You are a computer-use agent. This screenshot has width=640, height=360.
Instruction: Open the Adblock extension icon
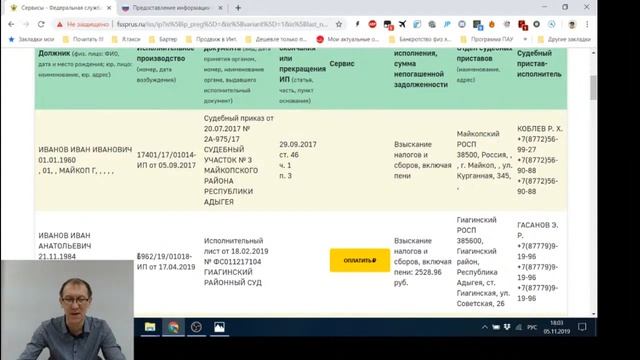(372, 24)
